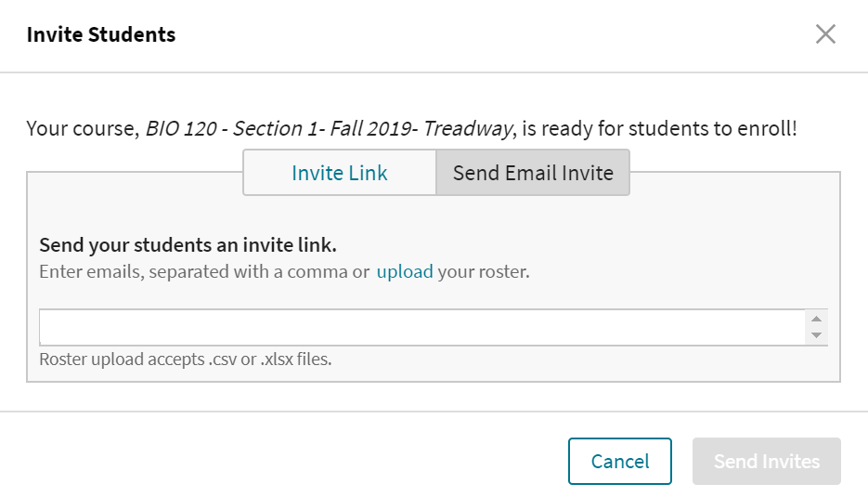Click the email field's scrollbar track
Viewport: 868px width, 497px height.
(816, 327)
